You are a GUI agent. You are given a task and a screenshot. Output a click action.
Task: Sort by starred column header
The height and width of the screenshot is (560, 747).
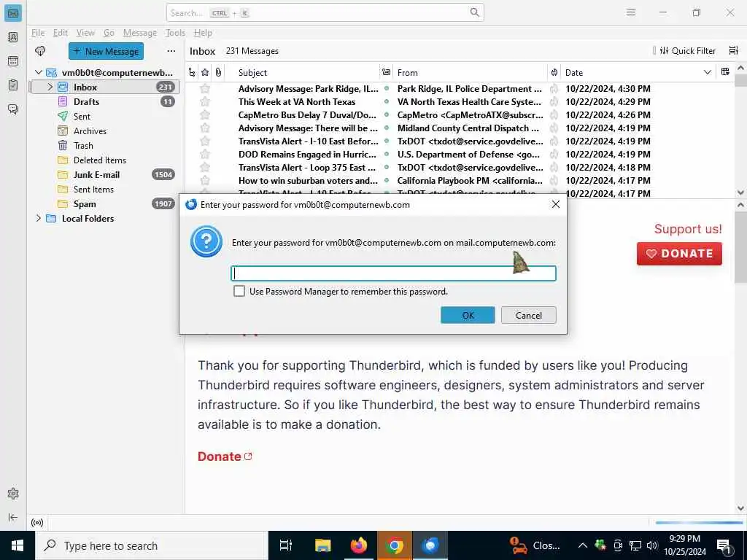click(x=205, y=72)
